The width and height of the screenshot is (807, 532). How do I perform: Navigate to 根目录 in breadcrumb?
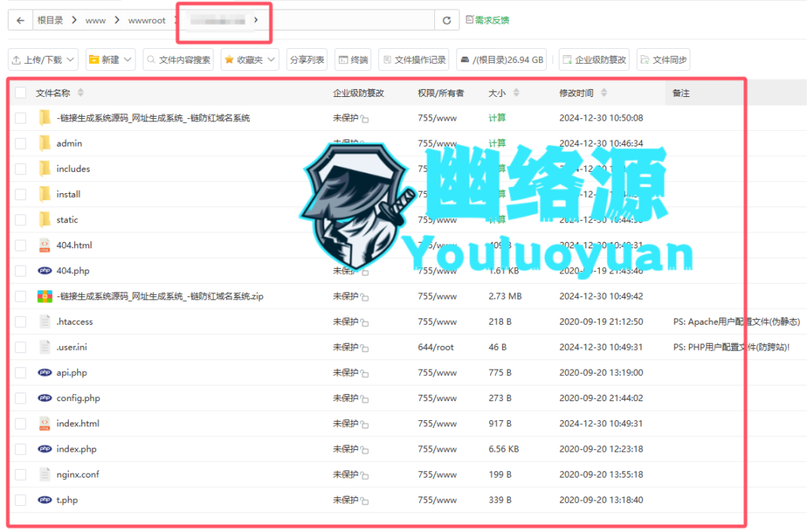coord(50,20)
